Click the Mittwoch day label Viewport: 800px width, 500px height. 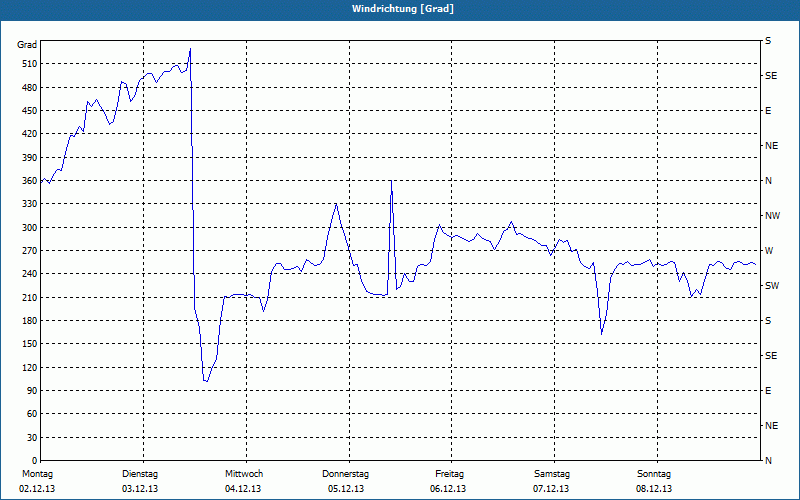pyautogui.click(x=244, y=474)
